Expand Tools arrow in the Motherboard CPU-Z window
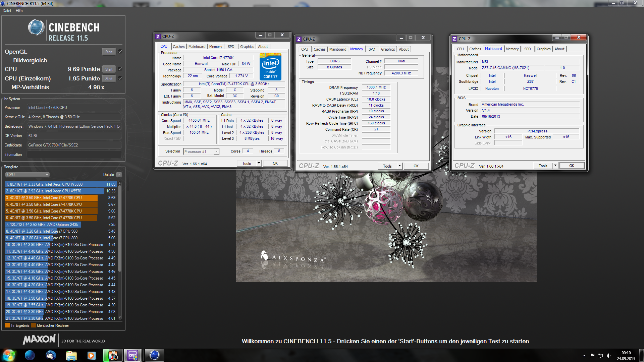Image resolution: width=644 pixels, height=362 pixels. point(555,166)
